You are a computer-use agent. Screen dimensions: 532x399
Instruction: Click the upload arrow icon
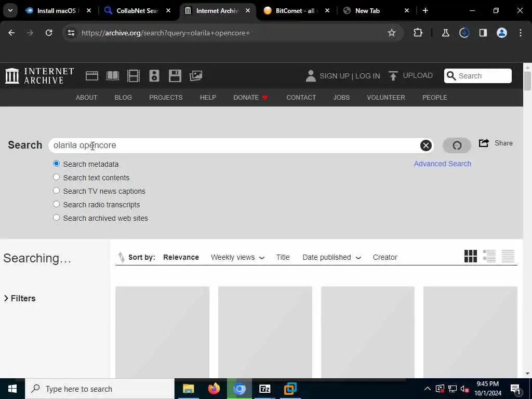[393, 76]
